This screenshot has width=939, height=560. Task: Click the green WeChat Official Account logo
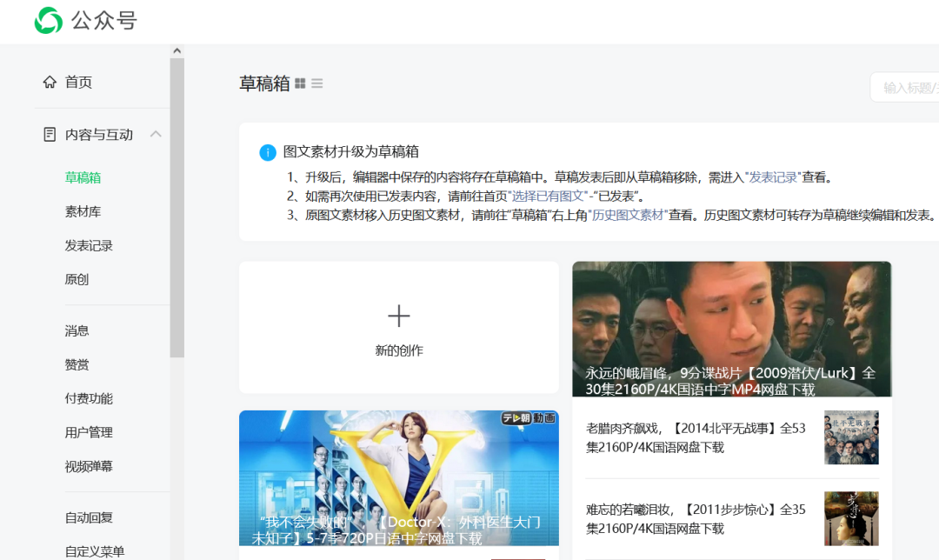(x=50, y=19)
